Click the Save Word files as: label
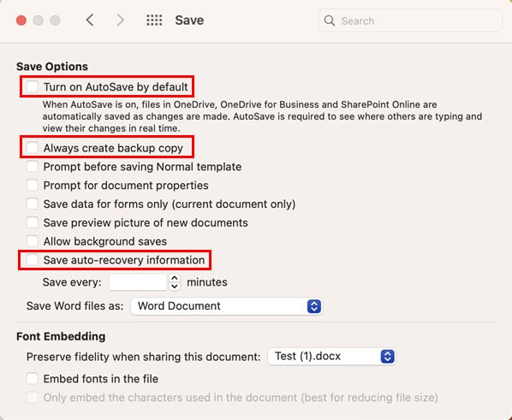512x420 pixels. 75,306
